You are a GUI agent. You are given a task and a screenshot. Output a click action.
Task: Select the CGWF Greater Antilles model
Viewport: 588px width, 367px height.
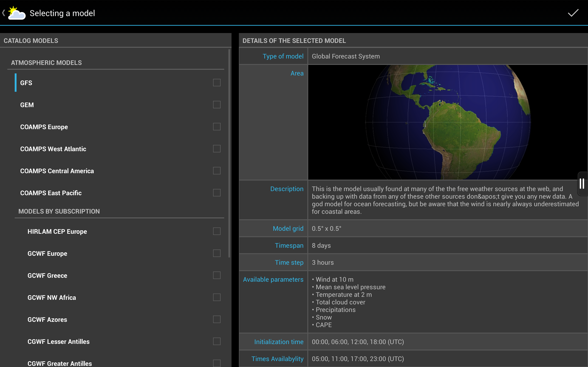point(59,363)
